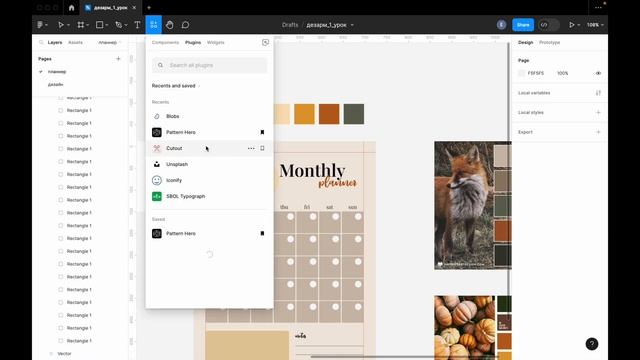Click the page background color swatch

(x=521, y=73)
